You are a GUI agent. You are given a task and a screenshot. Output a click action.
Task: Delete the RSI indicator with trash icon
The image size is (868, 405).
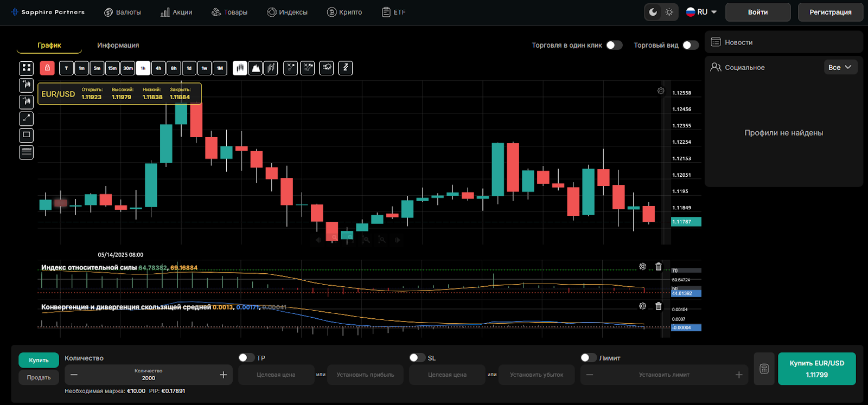(658, 267)
